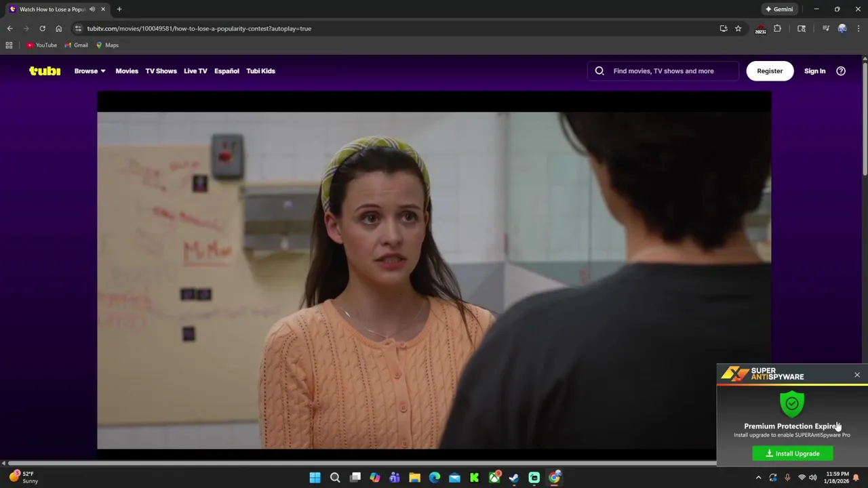Open the Mail app on the taskbar

coord(454,478)
